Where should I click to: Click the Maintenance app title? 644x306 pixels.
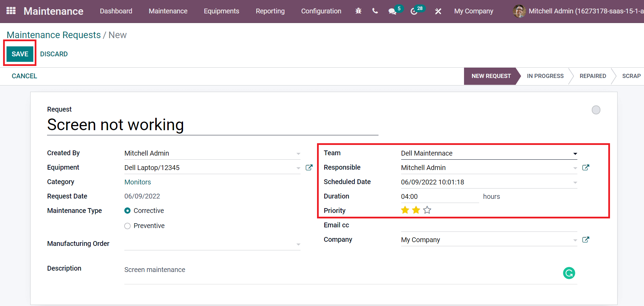(x=54, y=11)
